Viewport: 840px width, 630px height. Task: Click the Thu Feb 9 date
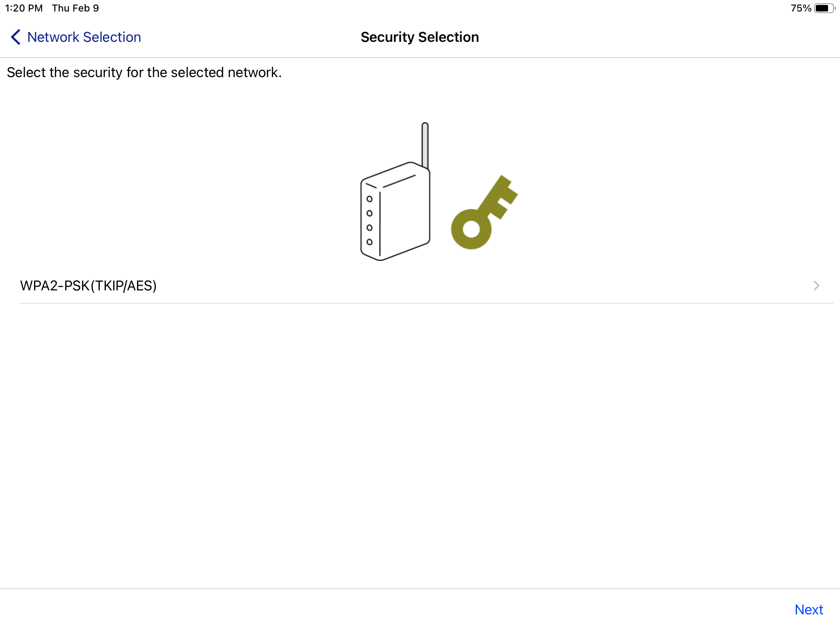[75, 8]
